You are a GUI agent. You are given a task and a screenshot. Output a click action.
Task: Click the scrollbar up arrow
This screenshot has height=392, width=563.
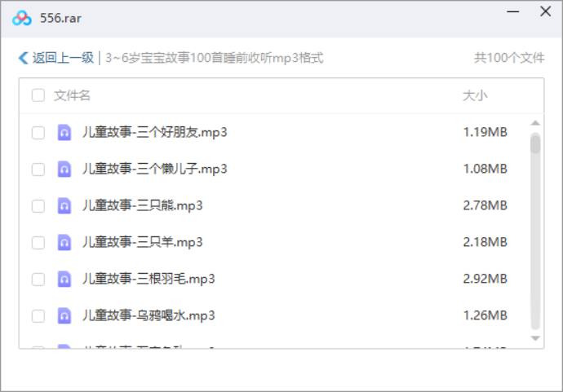pos(535,124)
